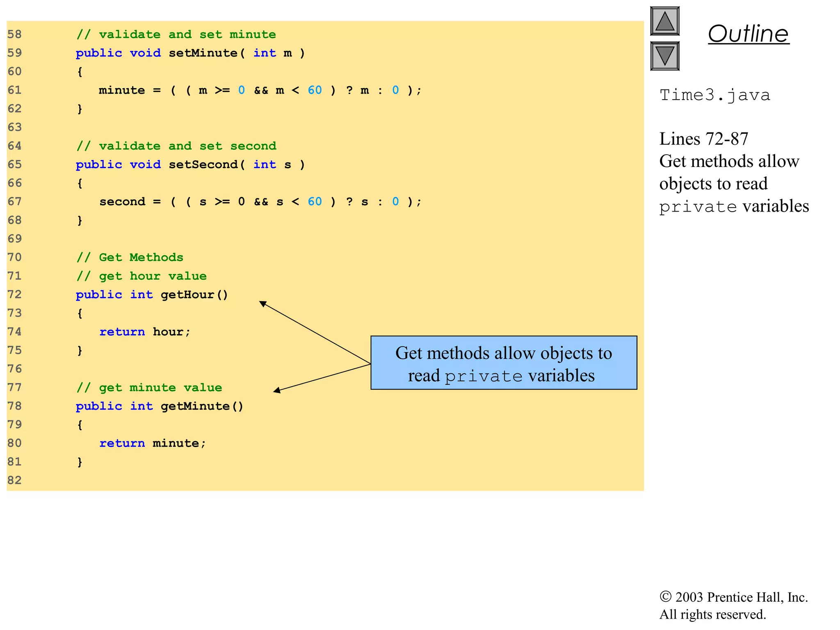
Task: Click line number 58
Action: 15,34
